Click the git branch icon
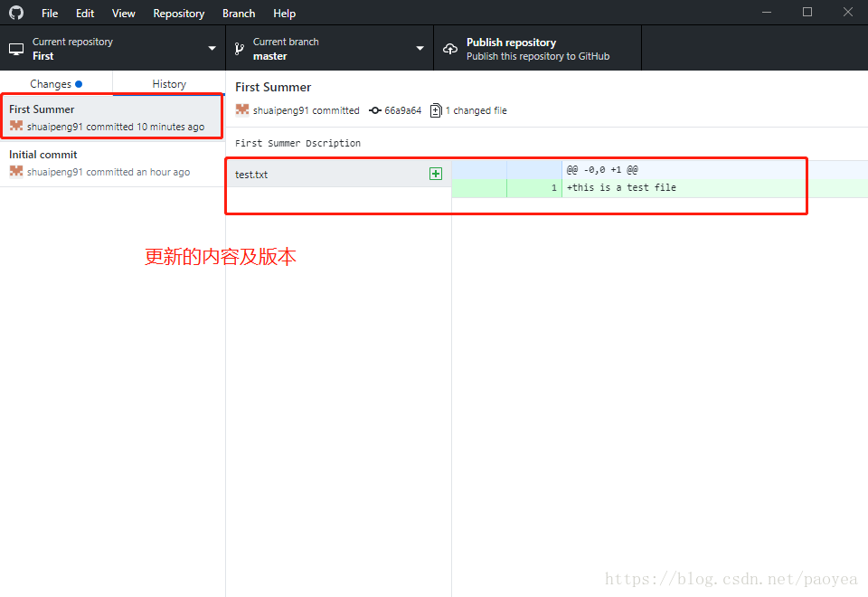 pos(239,49)
